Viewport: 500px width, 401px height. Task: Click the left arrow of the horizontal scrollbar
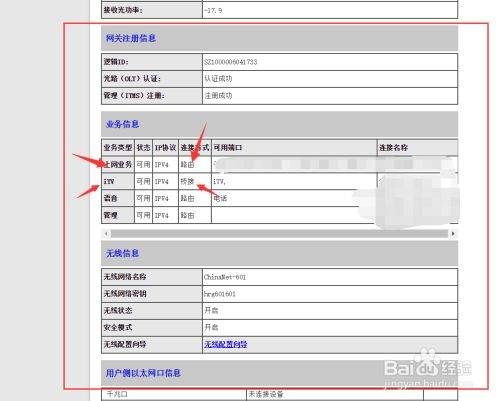[x=106, y=234]
